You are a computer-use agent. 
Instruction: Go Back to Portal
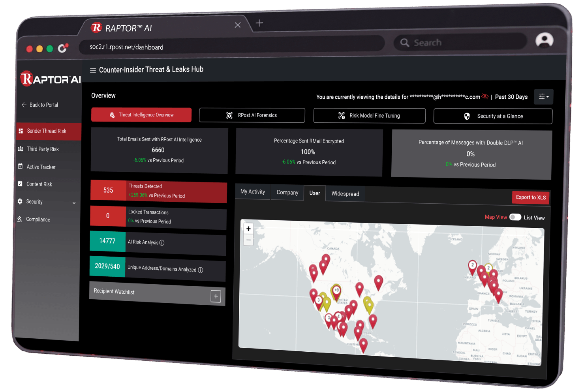(x=40, y=105)
